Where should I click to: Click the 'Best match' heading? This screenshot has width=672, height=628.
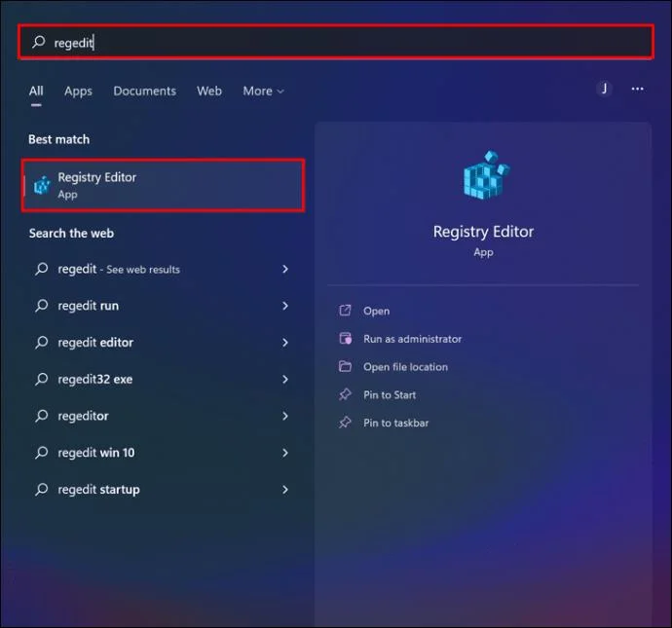(59, 139)
